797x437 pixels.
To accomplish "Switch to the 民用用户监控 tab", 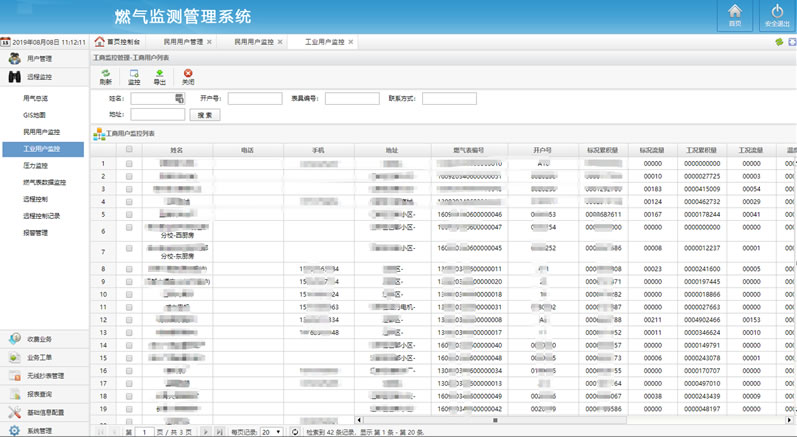I will 254,42.
